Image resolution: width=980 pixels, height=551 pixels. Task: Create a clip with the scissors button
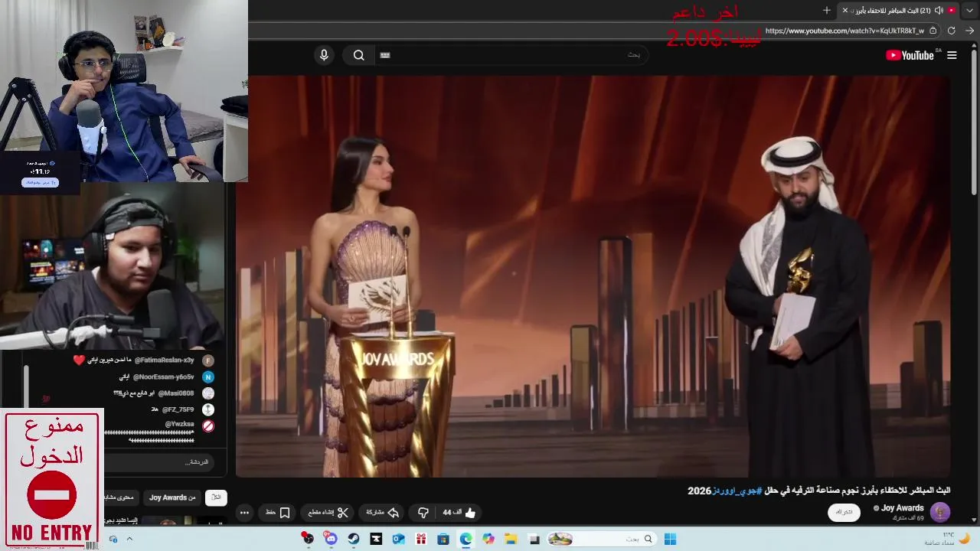tap(328, 513)
